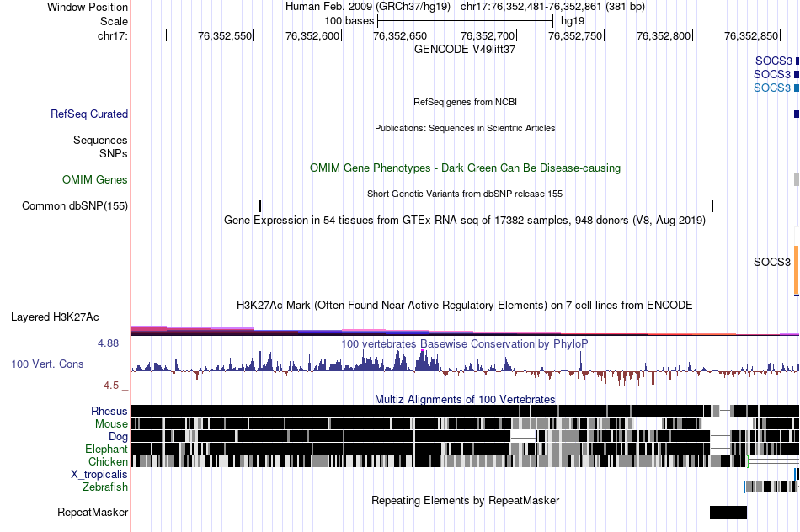
Task: Click the RepeatMasker track label
Action: click(x=93, y=512)
